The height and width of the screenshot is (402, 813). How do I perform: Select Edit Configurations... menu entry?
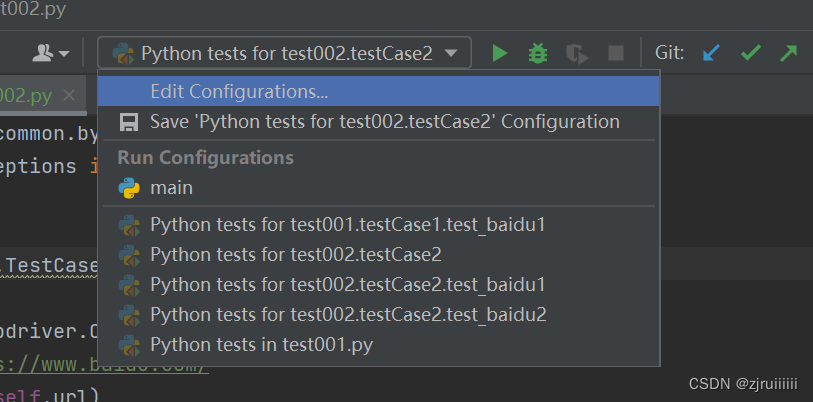[239, 91]
